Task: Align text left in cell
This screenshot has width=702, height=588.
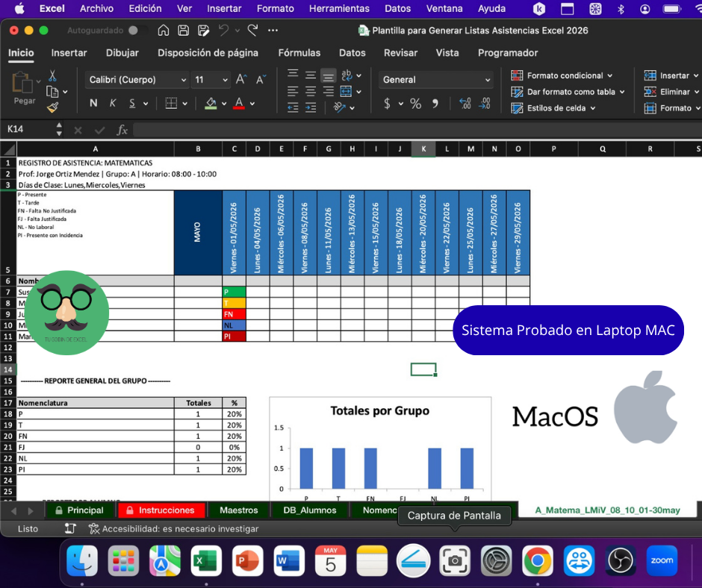Action: coord(292,92)
